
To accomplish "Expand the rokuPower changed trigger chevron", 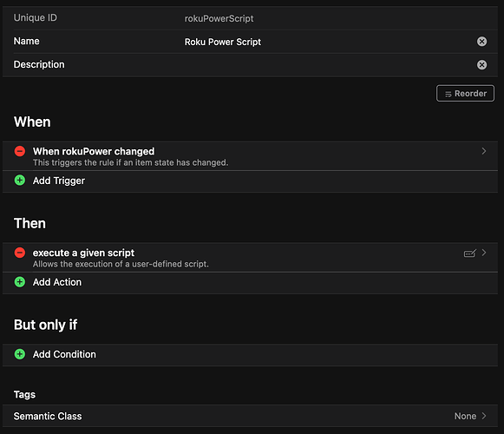I will click(x=484, y=151).
